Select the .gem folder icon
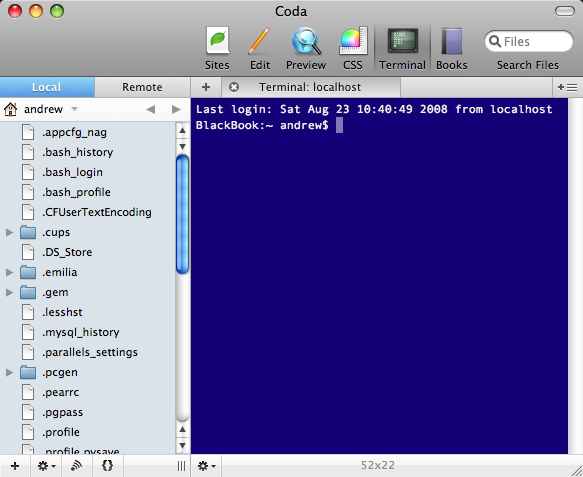 [x=28, y=292]
